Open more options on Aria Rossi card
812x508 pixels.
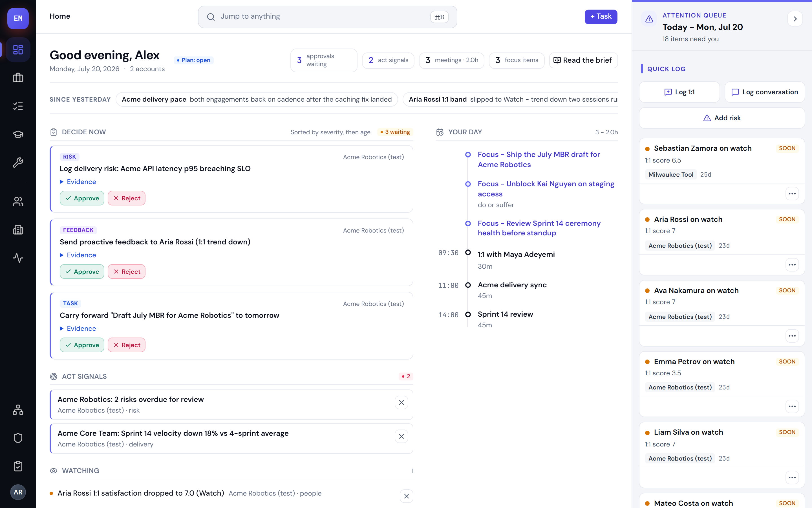coord(792,265)
